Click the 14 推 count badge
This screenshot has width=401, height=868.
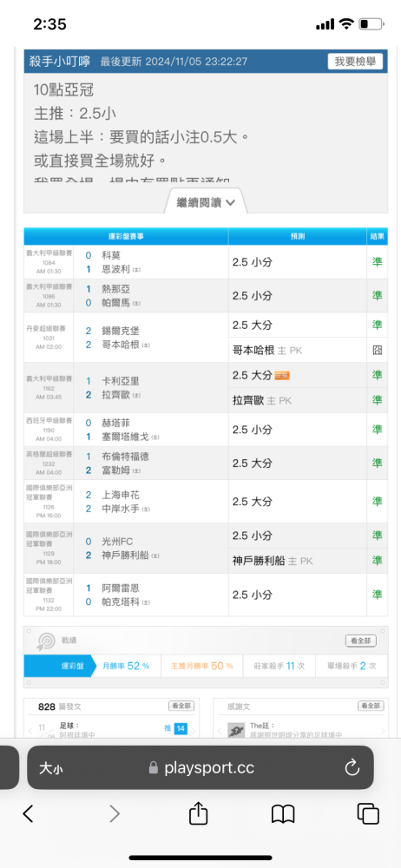pyautogui.click(x=180, y=728)
